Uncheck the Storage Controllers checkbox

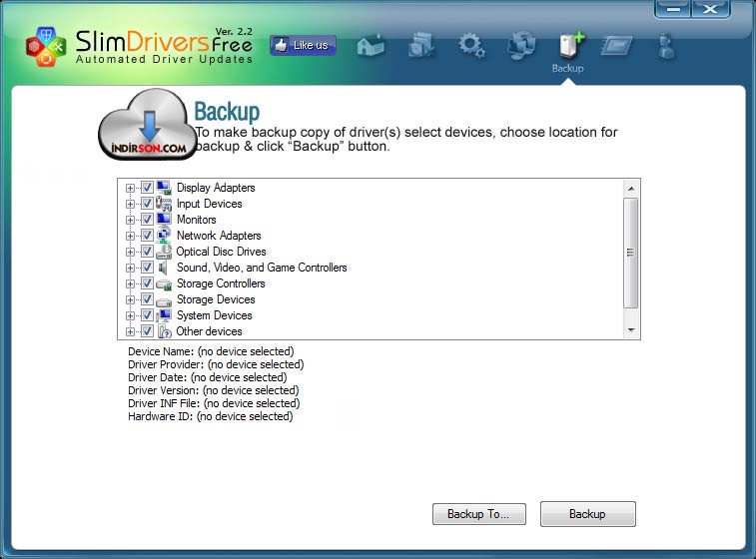[x=147, y=283]
